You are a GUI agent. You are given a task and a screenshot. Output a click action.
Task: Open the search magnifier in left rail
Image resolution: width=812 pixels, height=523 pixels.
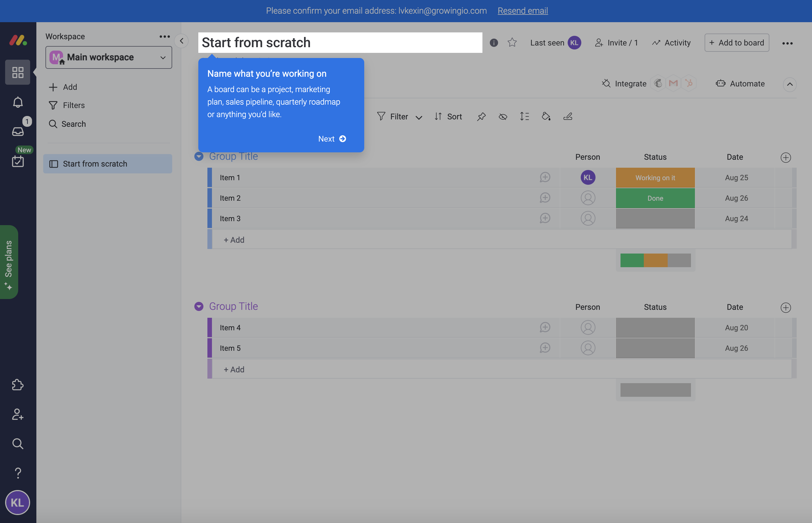pyautogui.click(x=18, y=443)
